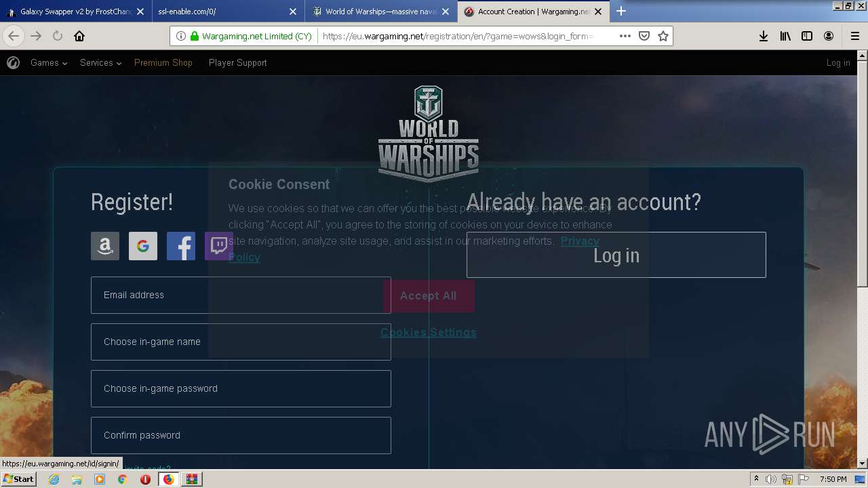Click Log in at top right
This screenshot has width=868, height=488.
coord(838,63)
